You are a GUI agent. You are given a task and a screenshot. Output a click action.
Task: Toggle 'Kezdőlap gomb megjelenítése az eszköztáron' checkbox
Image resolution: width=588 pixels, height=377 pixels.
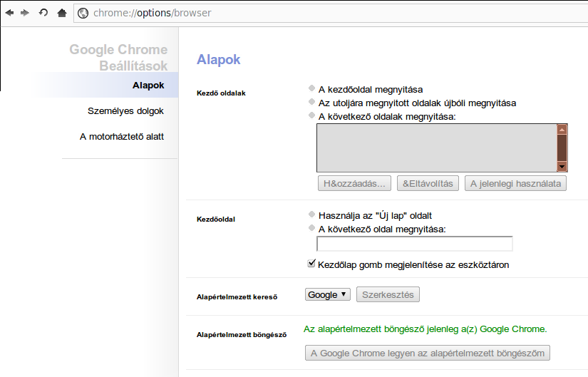(311, 264)
